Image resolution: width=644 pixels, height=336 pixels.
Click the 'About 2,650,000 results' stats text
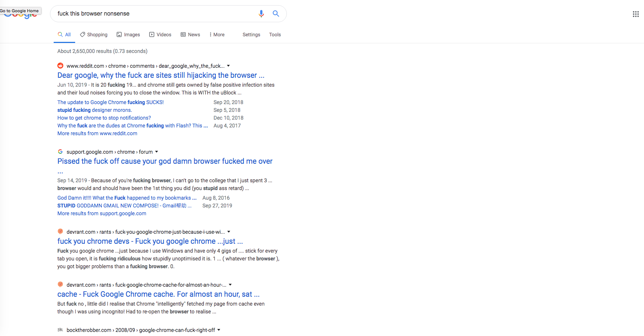pyautogui.click(x=102, y=51)
